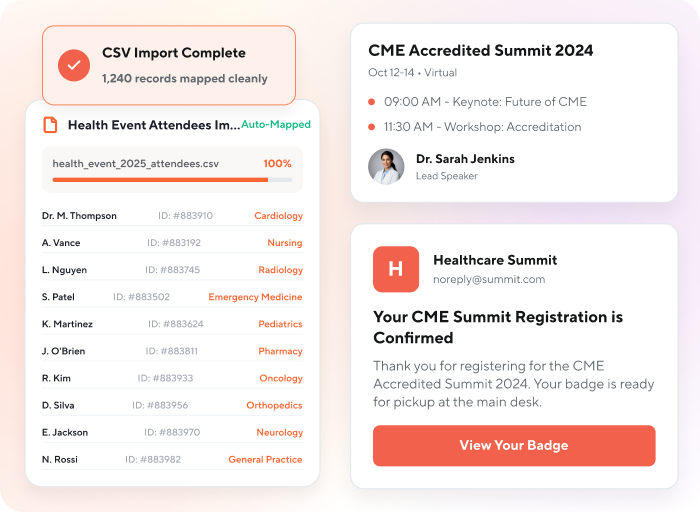700x512 pixels.
Task: Click the 100% upload percentage label
Action: click(x=277, y=164)
